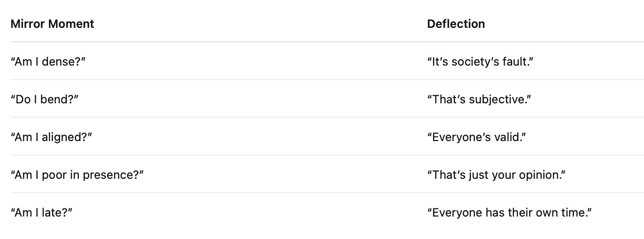The image size is (644, 239).
Task: Select the "Am I late?" cell
Action: (42, 212)
